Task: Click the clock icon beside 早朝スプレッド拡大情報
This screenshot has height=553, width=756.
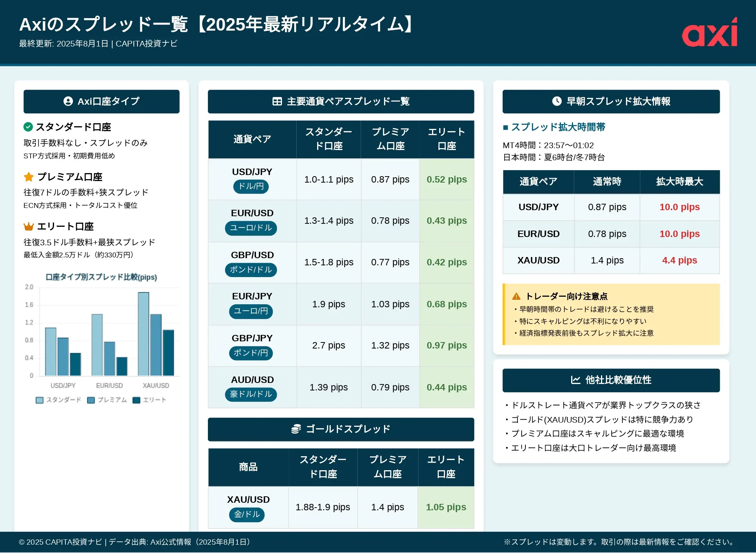Action: 557,101
